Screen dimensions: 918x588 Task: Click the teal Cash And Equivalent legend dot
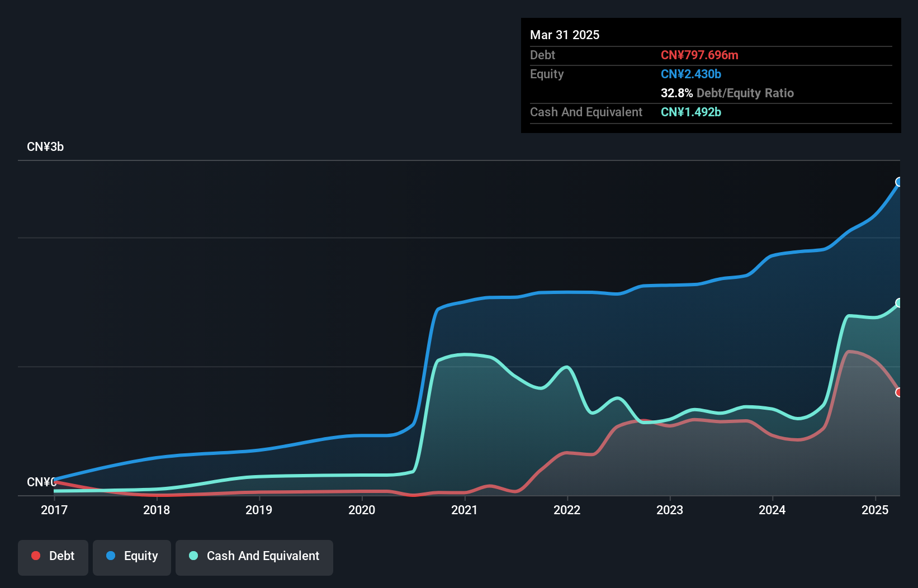click(193, 556)
